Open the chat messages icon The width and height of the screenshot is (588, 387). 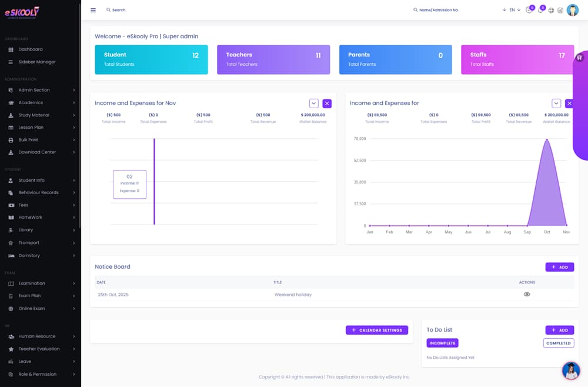pyautogui.click(x=529, y=10)
